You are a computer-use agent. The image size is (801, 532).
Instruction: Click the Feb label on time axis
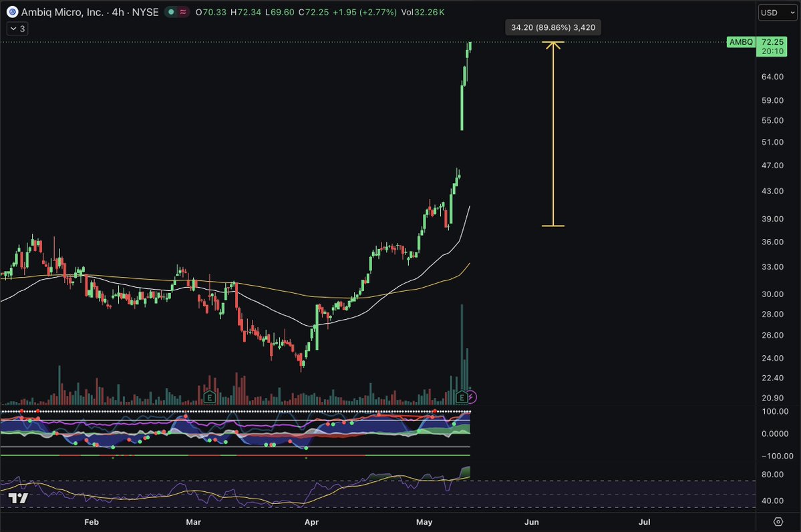coord(92,522)
